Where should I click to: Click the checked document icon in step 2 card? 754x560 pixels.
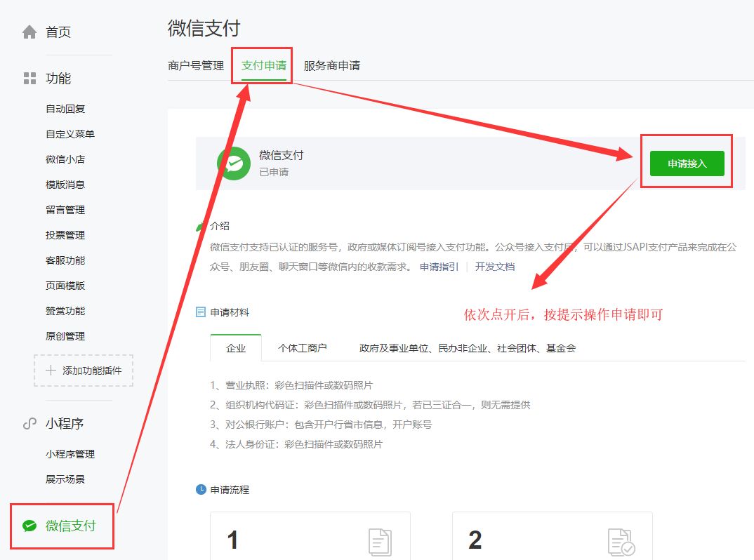[x=621, y=542]
